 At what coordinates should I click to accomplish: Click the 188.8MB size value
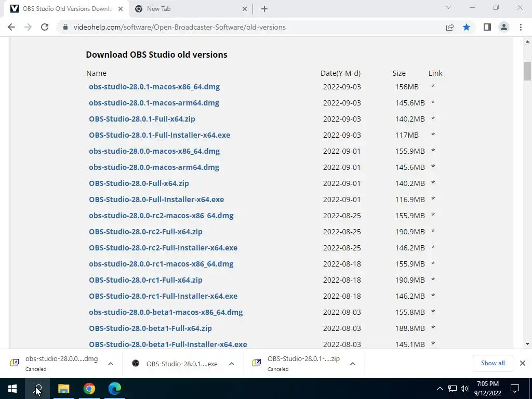tap(410, 328)
